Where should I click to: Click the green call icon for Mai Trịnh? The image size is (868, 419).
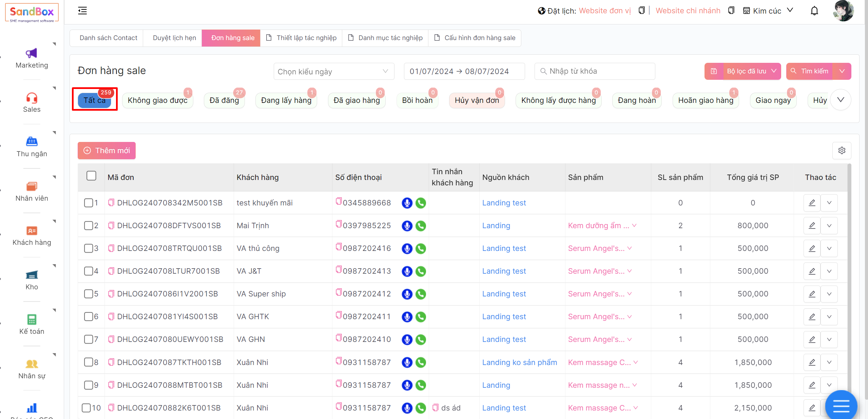pyautogui.click(x=421, y=226)
